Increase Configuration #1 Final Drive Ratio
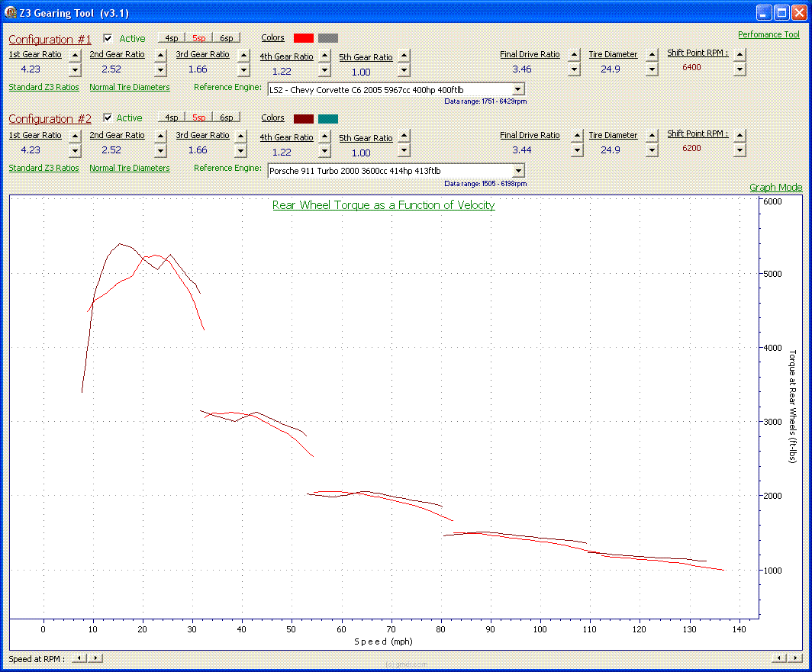Screen dimensions: 812x672 [x=575, y=55]
